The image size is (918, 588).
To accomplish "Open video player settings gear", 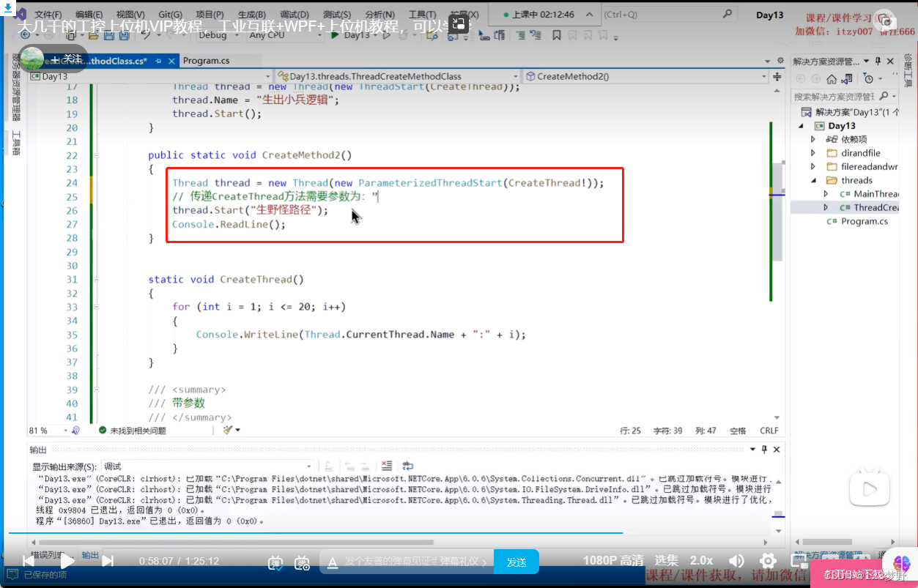I will point(768,561).
